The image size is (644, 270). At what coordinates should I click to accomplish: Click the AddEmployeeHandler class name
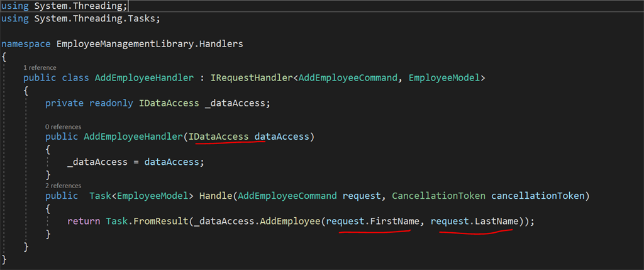144,77
